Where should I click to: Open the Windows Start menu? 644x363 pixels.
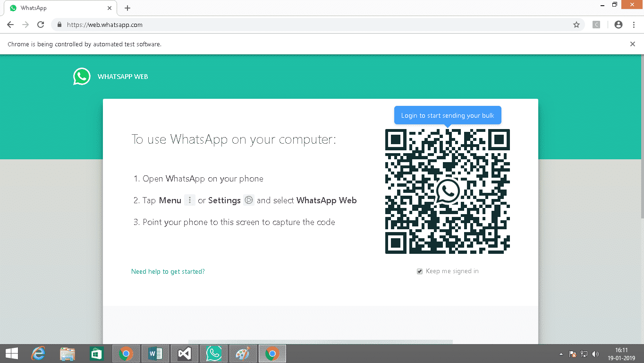[12, 354]
